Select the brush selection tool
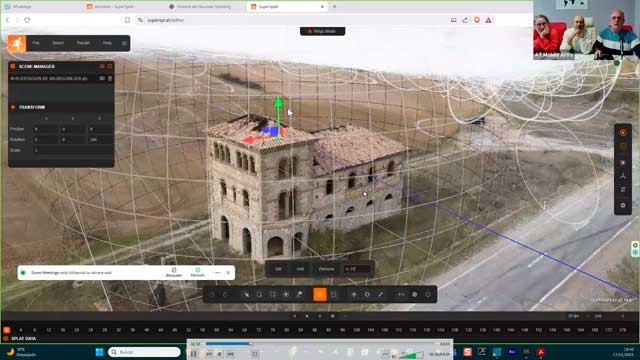 point(286,294)
